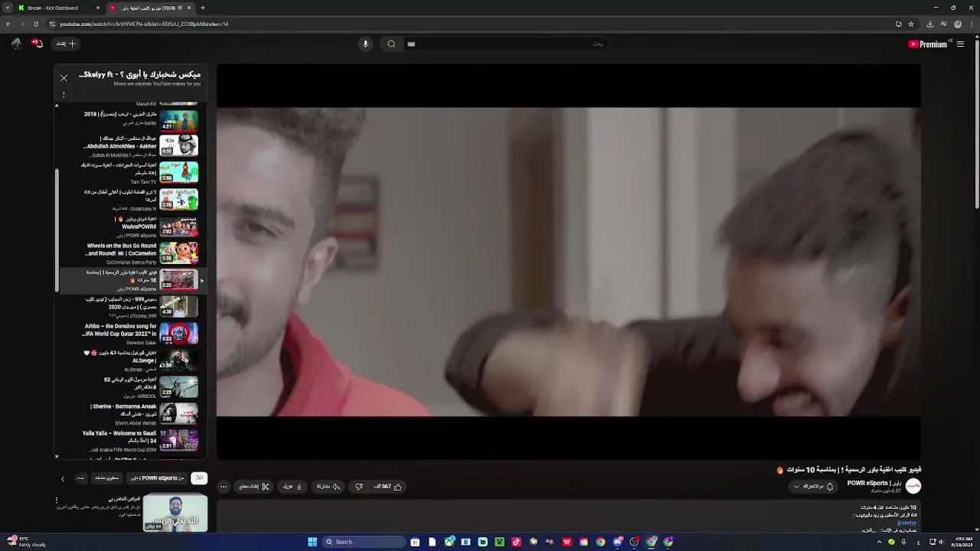Open subscription notification bell dropdown
Viewport: 980px width, 551px height.
814,487
